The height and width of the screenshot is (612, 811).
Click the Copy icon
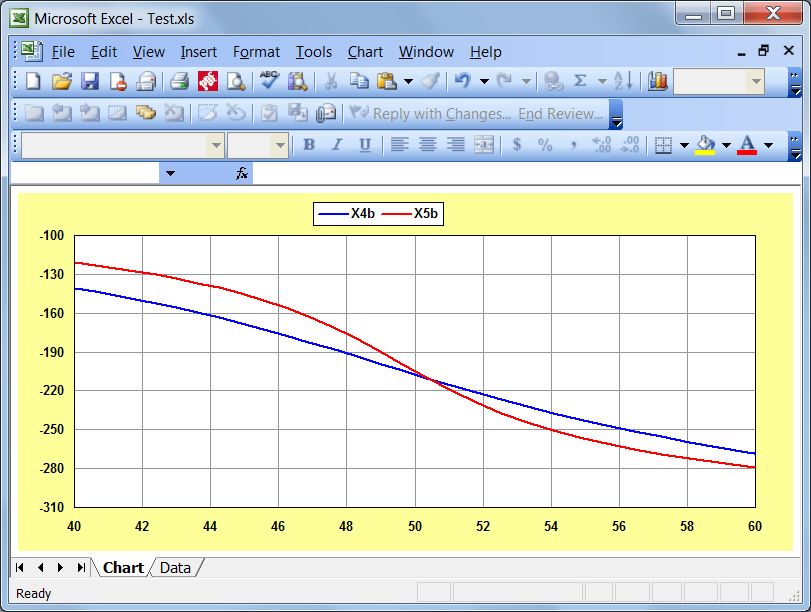(x=358, y=81)
